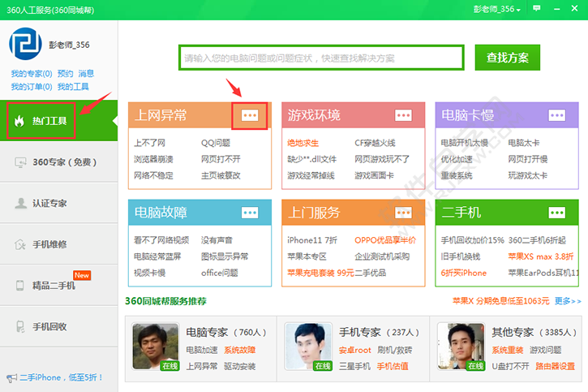The height and width of the screenshot is (392, 588).
Task: Open 手机回收加价15% entry
Action: click(473, 240)
